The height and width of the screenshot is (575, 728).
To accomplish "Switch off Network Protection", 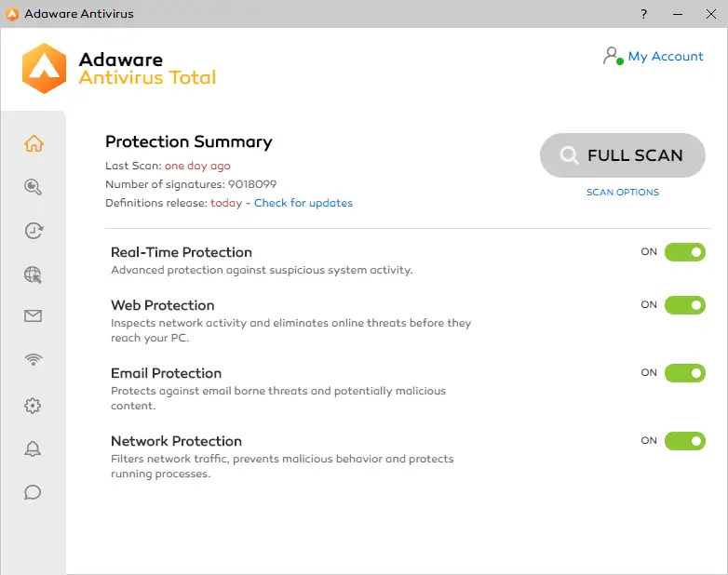I will click(684, 441).
